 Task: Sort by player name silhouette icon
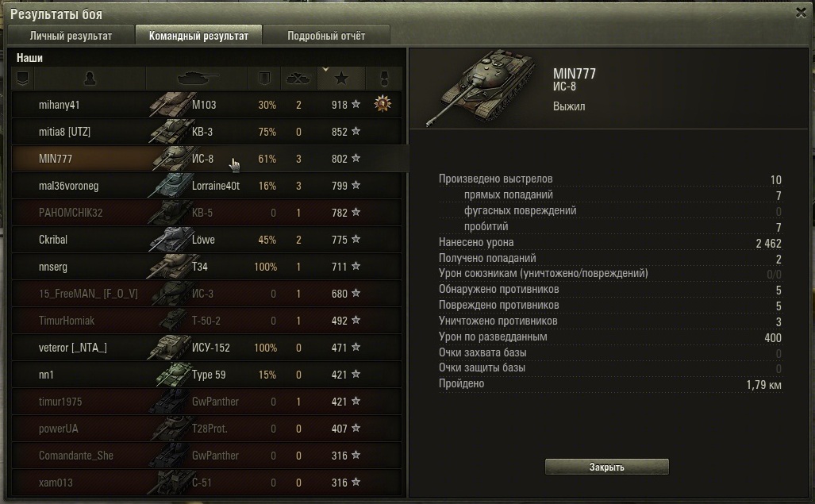pos(90,79)
